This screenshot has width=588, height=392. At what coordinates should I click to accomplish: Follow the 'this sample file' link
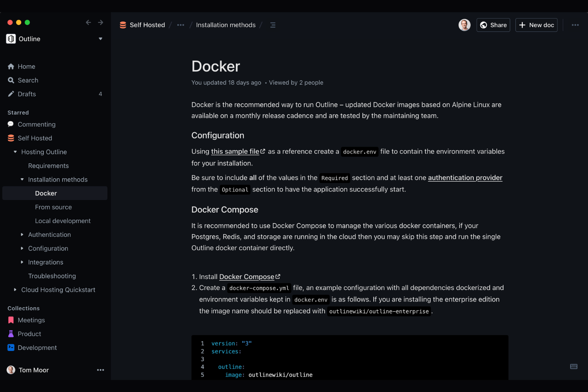coord(235,151)
